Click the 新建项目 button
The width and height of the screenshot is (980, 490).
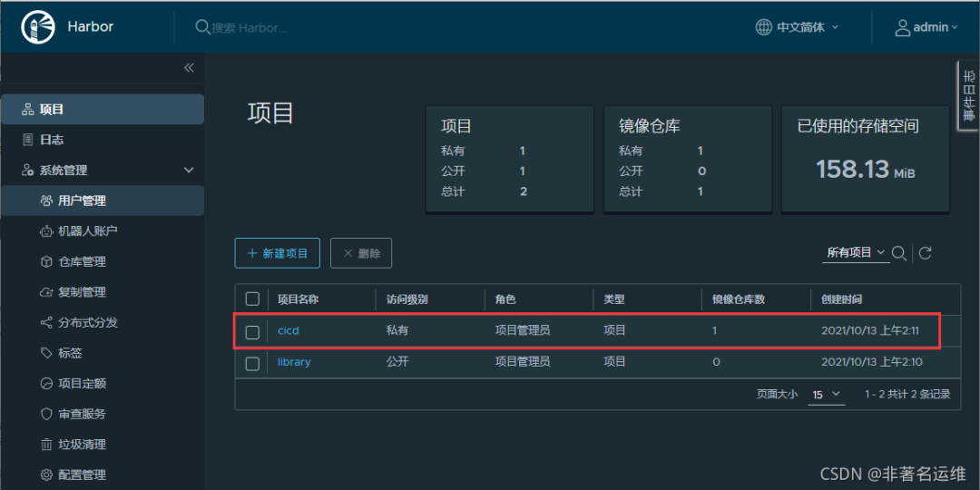coord(278,253)
